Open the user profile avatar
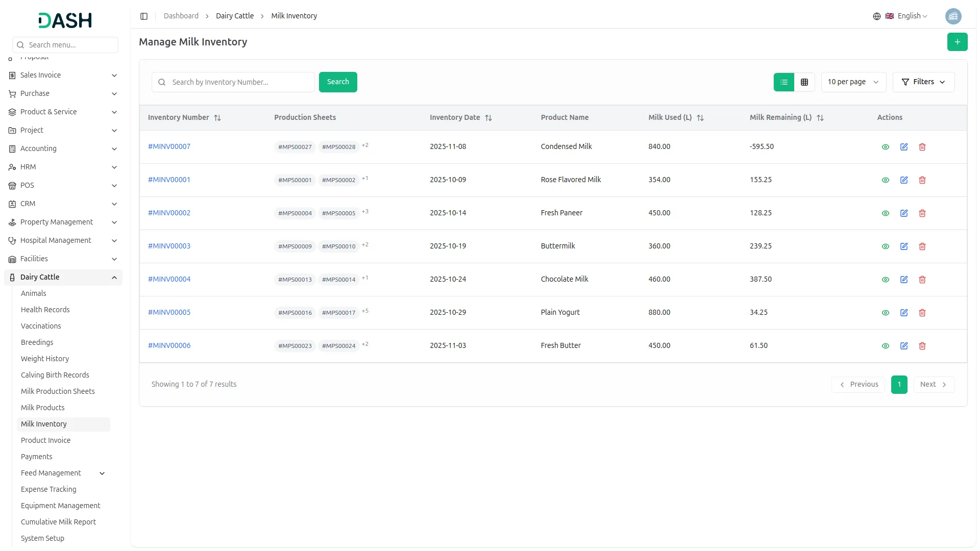 (953, 16)
